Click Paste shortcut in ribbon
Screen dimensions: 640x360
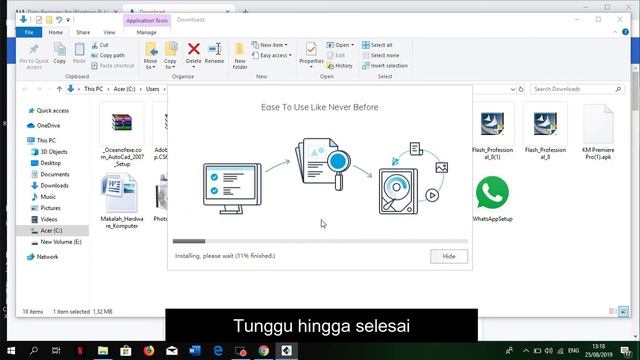113,65
